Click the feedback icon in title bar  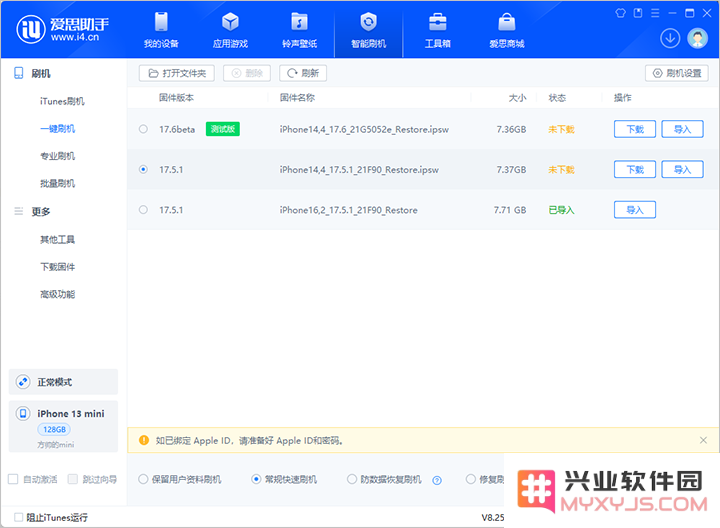coord(638,13)
